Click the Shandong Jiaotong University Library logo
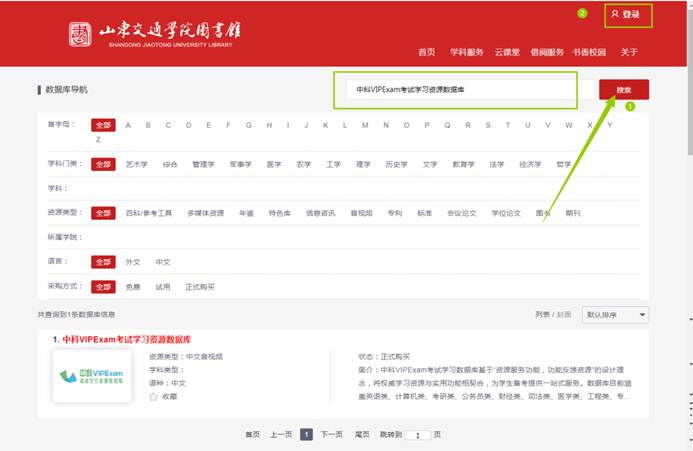Image resolution: width=693 pixels, height=451 pixels. coord(155,34)
